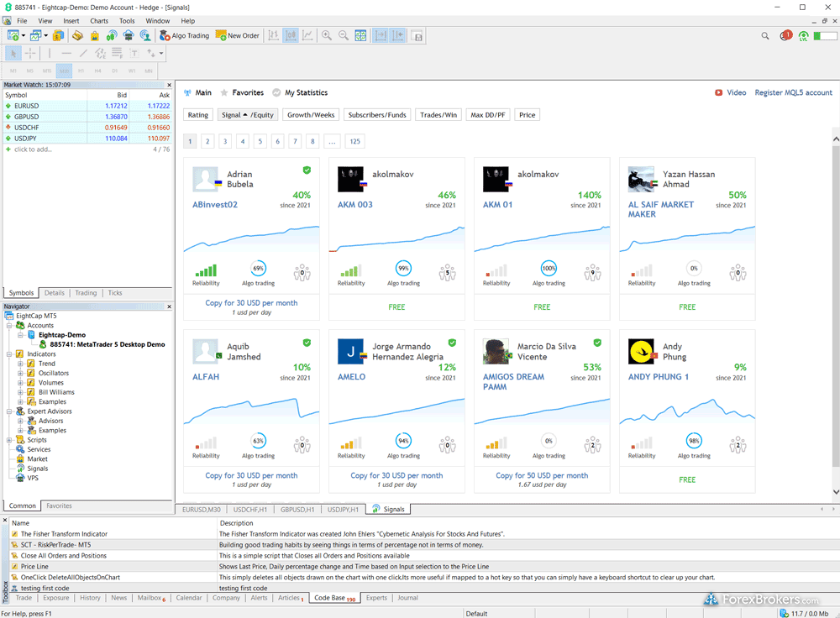The width and height of the screenshot is (840, 618).
Task: Switch to the Code Base tab
Action: click(328, 598)
